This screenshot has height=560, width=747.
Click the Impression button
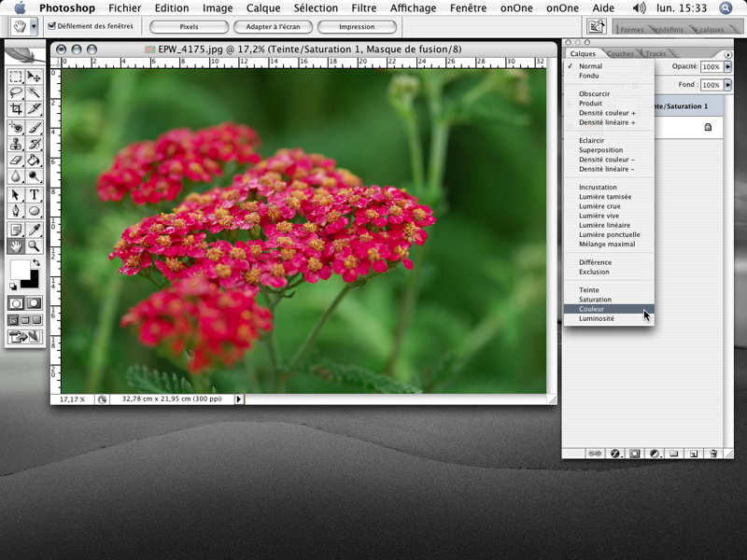point(357,27)
